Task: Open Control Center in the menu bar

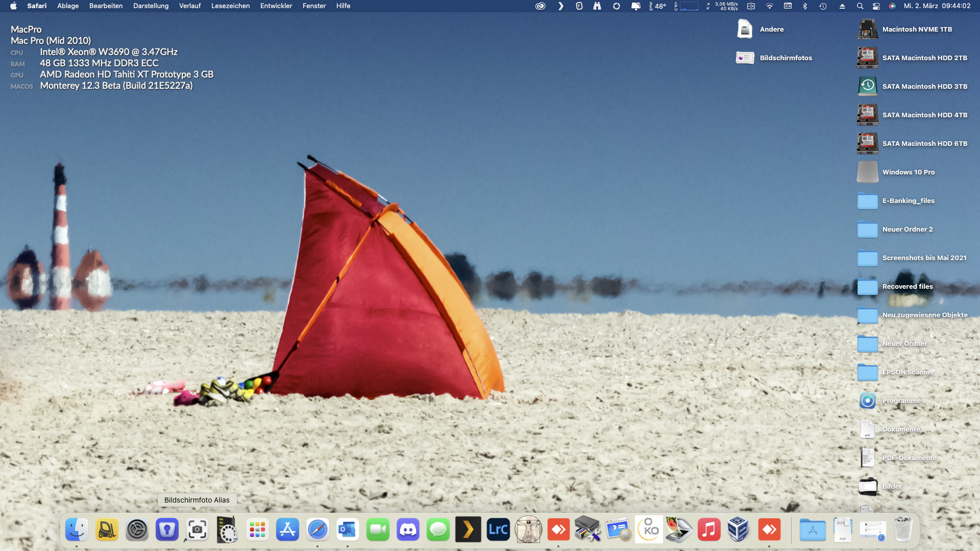Action: [x=876, y=6]
